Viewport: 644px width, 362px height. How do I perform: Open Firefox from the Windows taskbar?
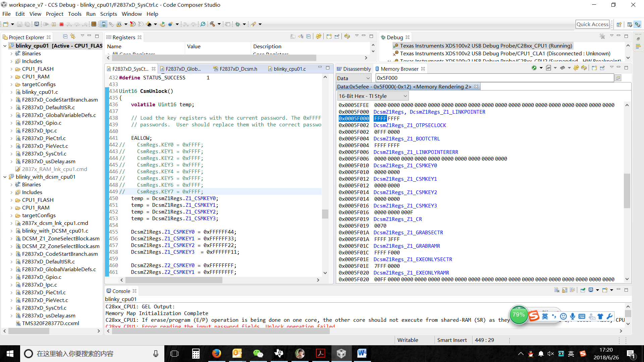pyautogui.click(x=216, y=353)
